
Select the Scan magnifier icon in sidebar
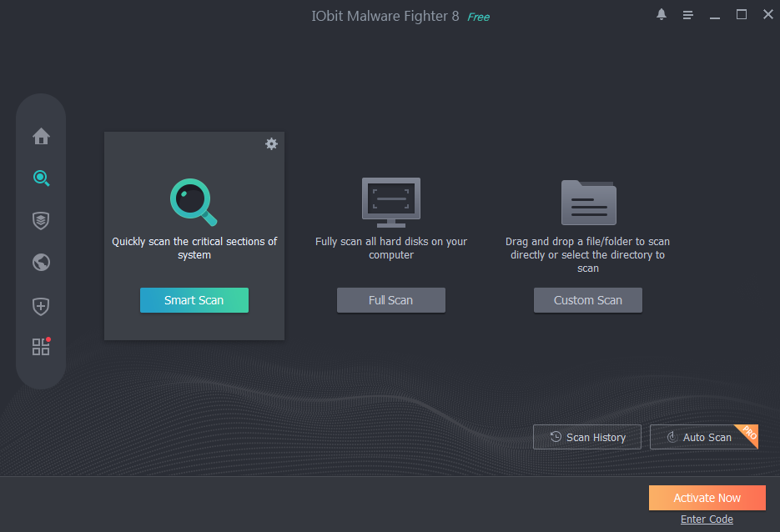40,178
